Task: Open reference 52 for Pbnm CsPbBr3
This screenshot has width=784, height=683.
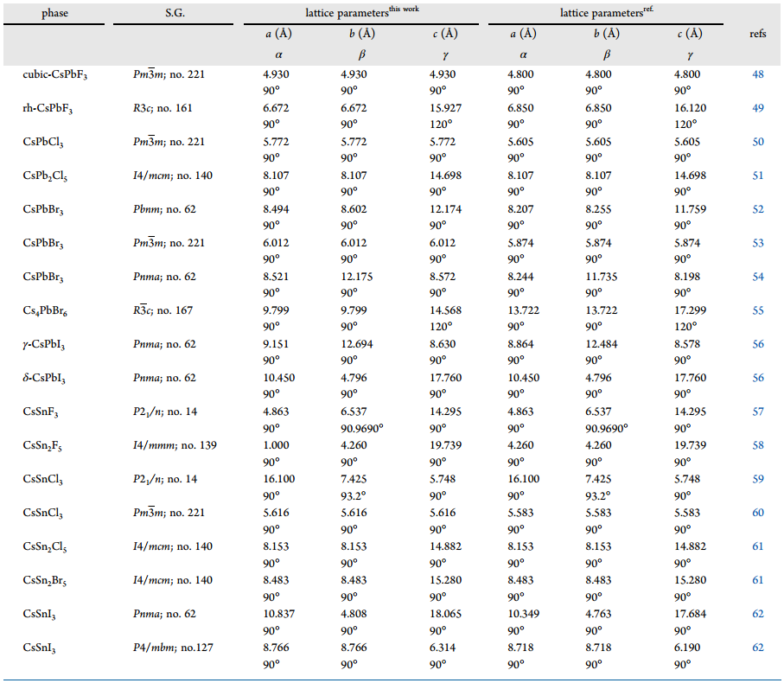Action: 758,209
